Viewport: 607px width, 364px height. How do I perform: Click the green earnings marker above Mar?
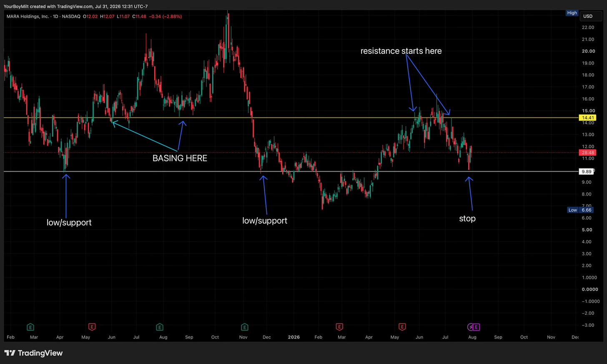click(30, 327)
